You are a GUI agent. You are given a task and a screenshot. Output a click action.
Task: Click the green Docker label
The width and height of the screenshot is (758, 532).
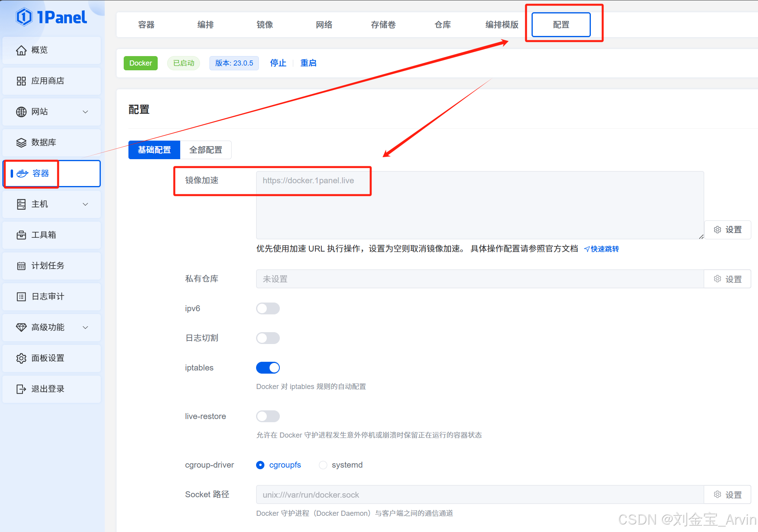point(140,63)
